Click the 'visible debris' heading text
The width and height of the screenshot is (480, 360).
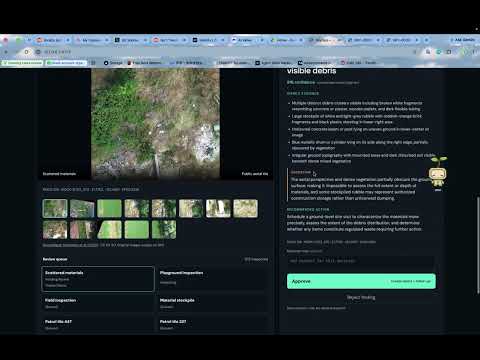click(311, 71)
